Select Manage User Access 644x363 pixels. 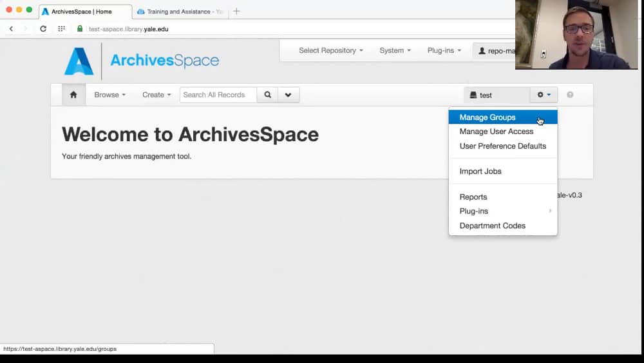pyautogui.click(x=503, y=132)
